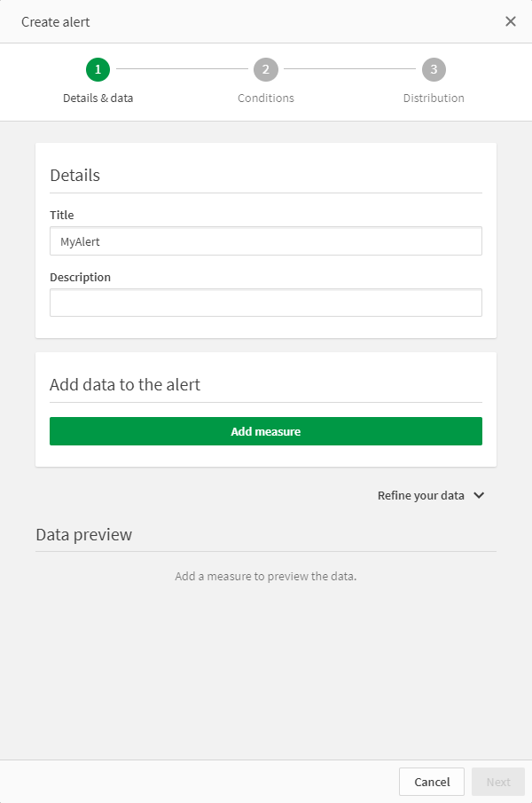Open the Details & data step label
This screenshot has width=532, height=803.
pos(98,98)
